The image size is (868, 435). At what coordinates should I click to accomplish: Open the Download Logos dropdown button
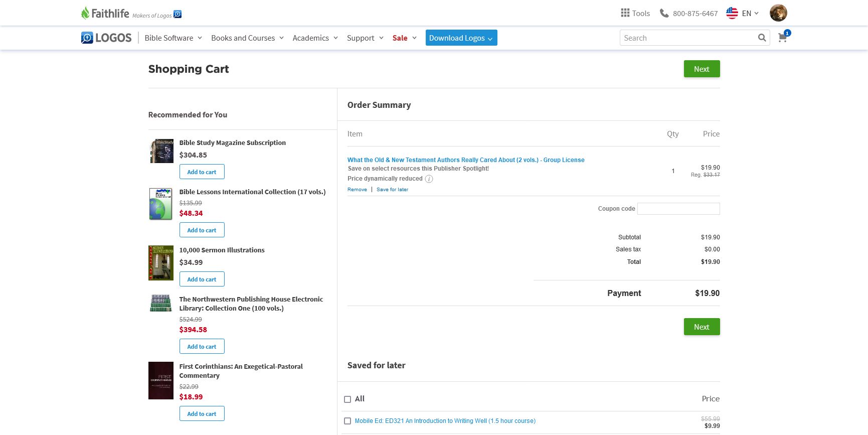coord(461,38)
